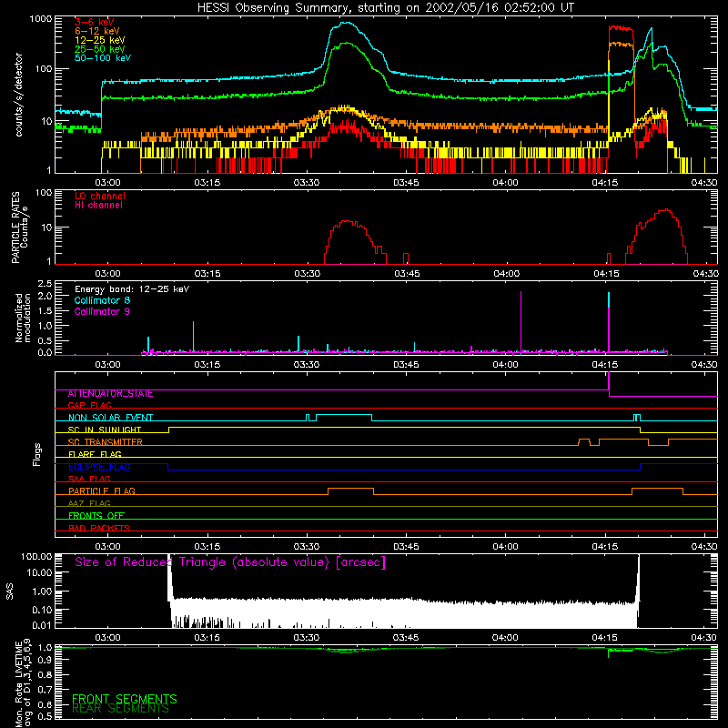
Task: Click the 0.9 tick on livetime axis
Action: pyautogui.click(x=45, y=660)
